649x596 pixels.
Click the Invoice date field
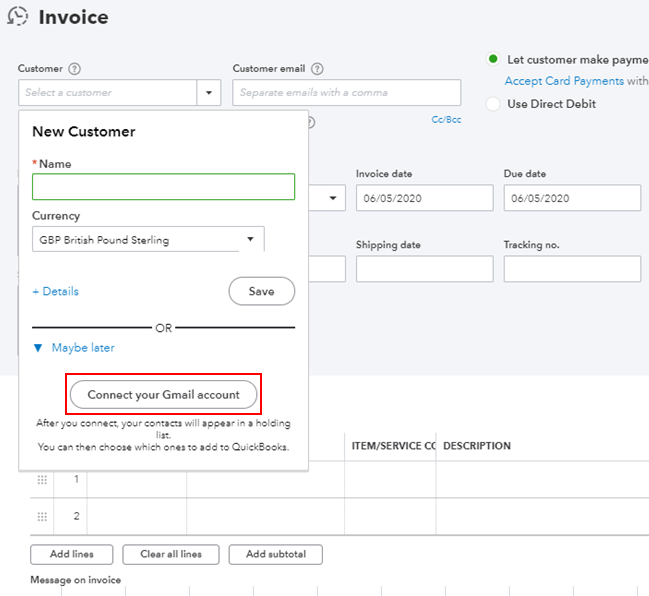pos(424,198)
